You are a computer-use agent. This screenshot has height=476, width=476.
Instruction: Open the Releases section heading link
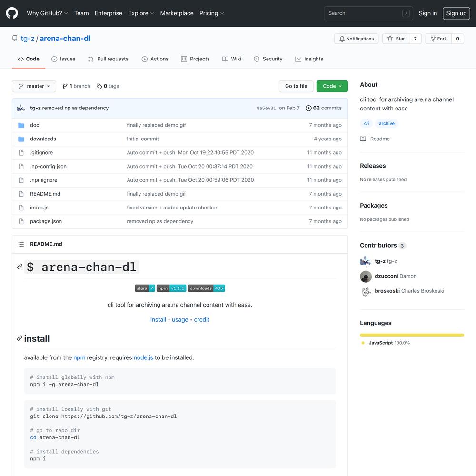coord(373,166)
